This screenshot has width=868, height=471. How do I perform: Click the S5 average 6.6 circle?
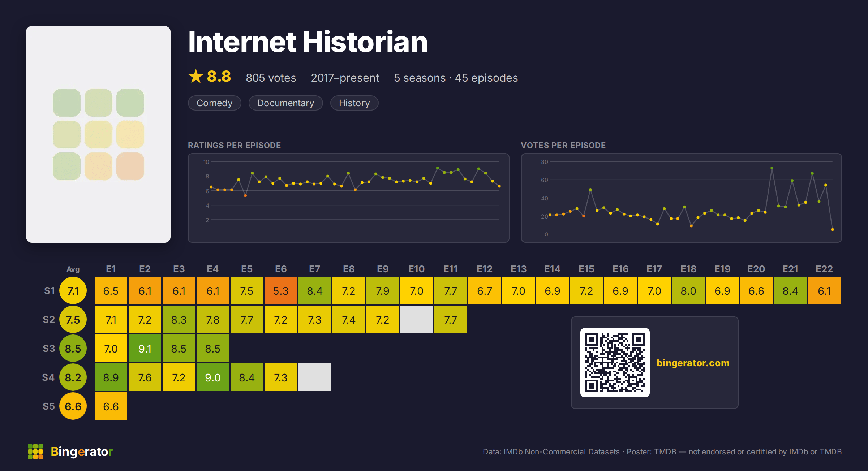73,406
